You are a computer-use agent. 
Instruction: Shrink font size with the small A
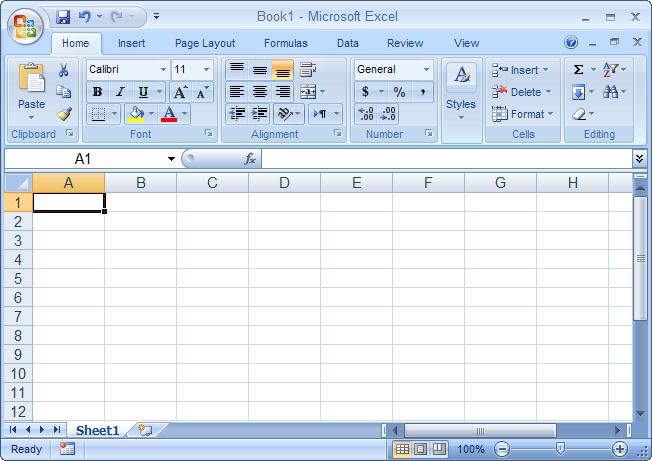point(203,92)
